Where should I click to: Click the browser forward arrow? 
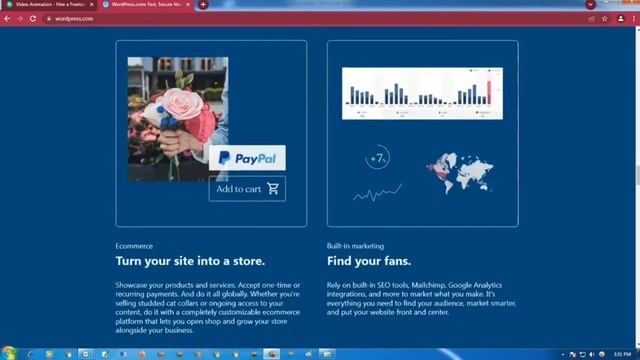20,19
